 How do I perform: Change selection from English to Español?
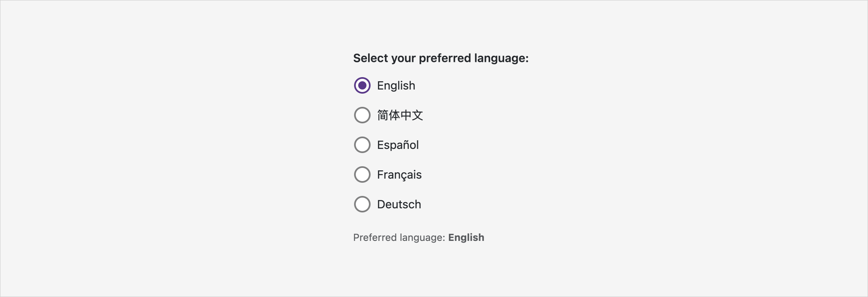tap(362, 145)
